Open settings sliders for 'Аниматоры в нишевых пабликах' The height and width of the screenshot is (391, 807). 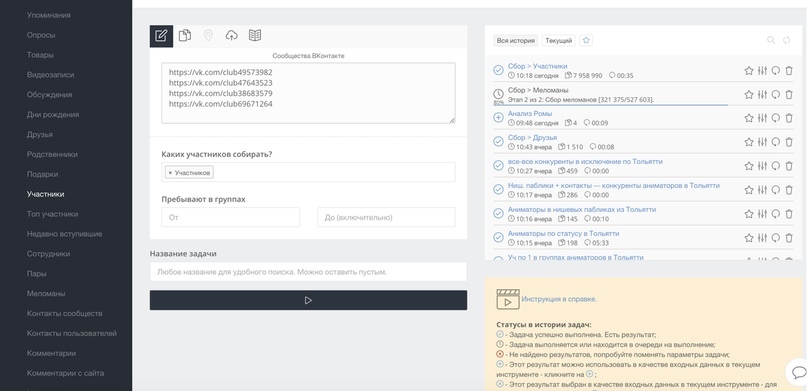[x=762, y=214]
